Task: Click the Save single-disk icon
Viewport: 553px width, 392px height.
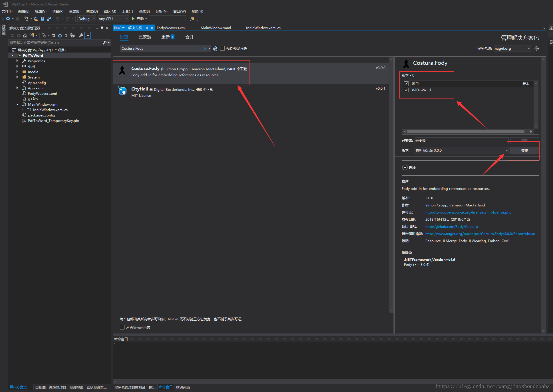Action: click(43, 19)
